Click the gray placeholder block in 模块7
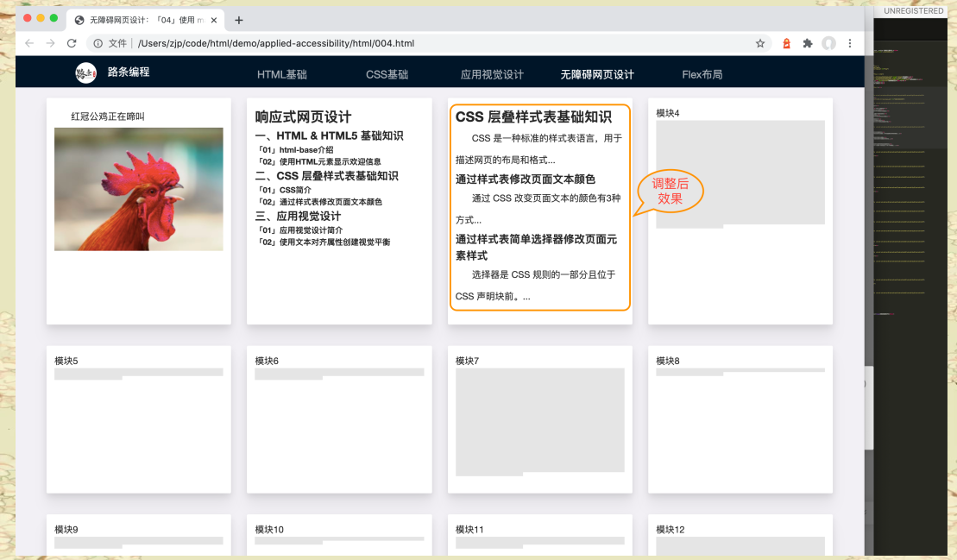Viewport: 957px width, 560px height. point(539,421)
